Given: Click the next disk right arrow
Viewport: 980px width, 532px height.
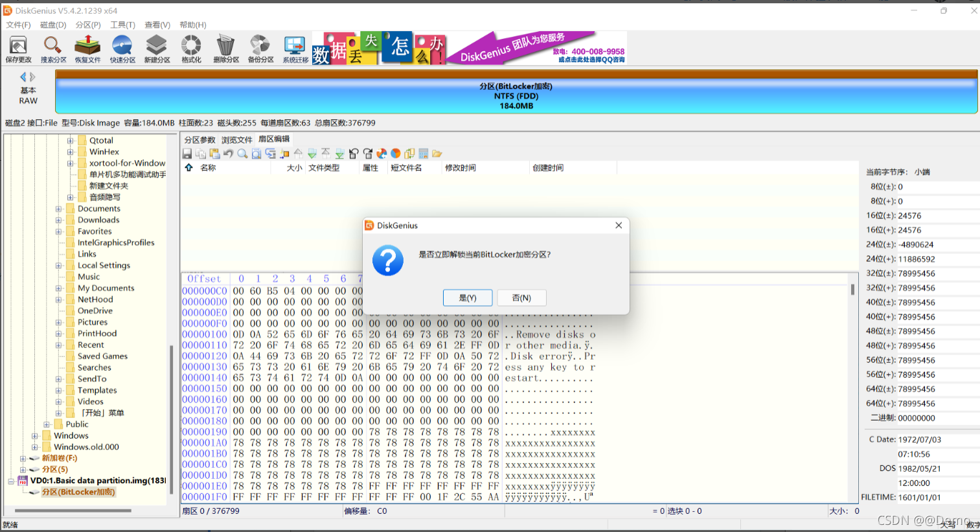Looking at the screenshot, I should (33, 77).
